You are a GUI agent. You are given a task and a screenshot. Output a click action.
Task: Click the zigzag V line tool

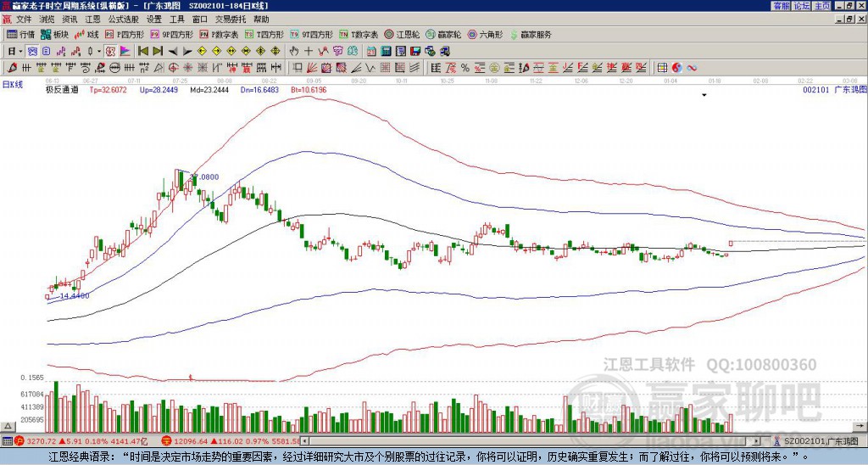(x=370, y=68)
